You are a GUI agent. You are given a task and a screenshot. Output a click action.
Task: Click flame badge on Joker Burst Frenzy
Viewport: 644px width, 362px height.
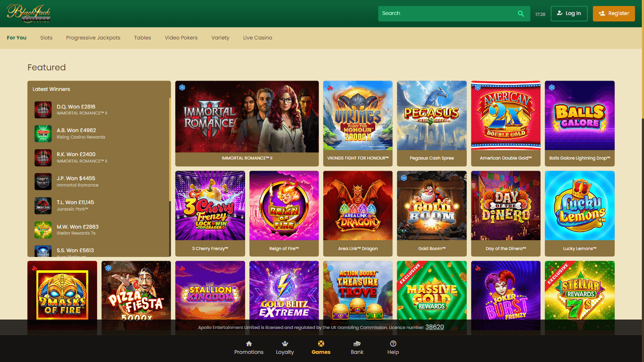pos(478,268)
